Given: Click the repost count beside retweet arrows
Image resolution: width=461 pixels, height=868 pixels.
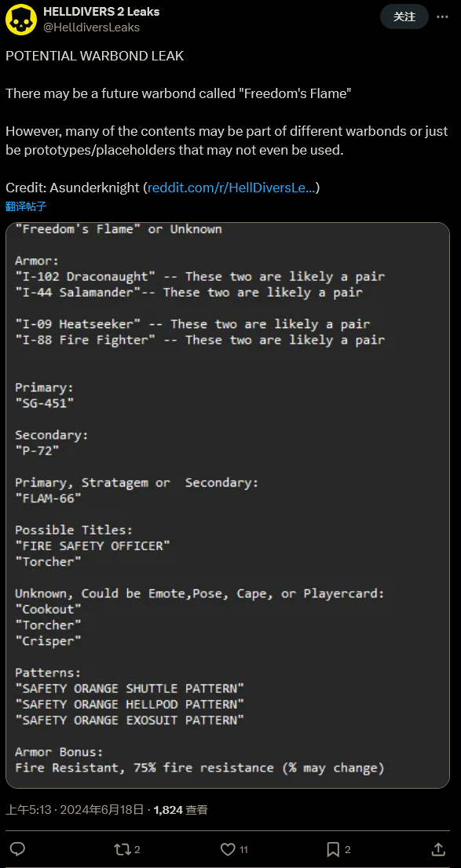Looking at the screenshot, I should [x=137, y=849].
